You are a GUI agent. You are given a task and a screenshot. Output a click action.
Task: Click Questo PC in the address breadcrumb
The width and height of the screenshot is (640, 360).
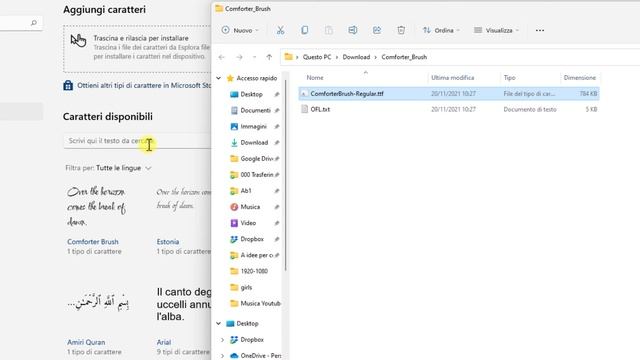317,57
